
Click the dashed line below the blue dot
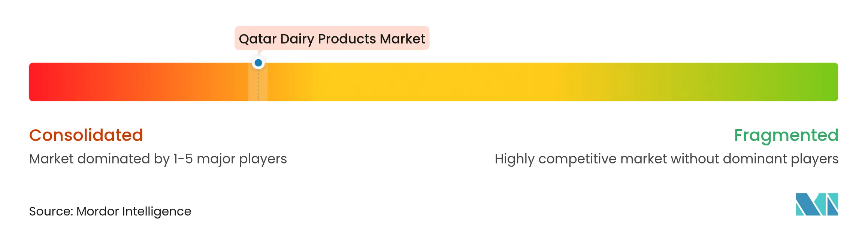[258, 85]
